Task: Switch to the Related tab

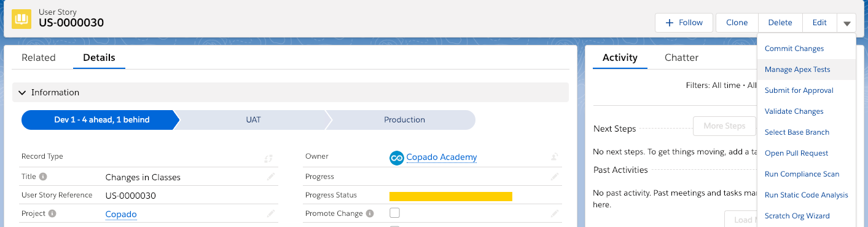Action: 39,57
